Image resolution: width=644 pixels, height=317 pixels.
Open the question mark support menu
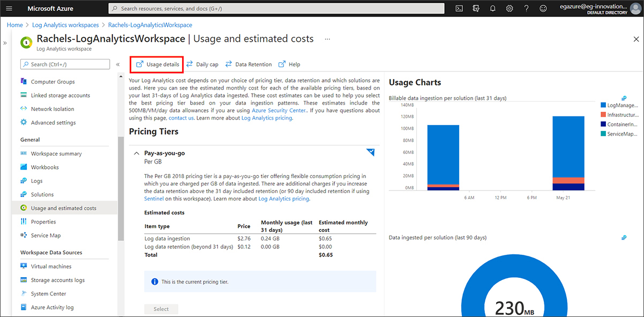pyautogui.click(x=527, y=9)
